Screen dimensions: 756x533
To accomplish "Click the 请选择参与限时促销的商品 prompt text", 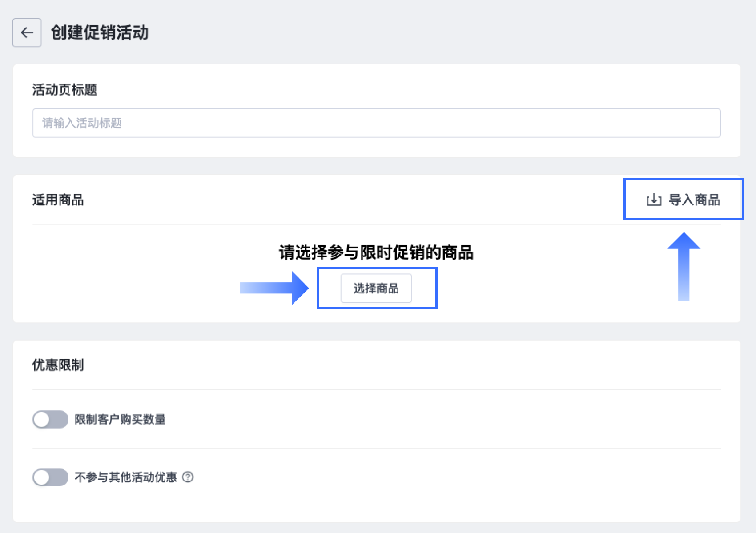I will click(376, 252).
